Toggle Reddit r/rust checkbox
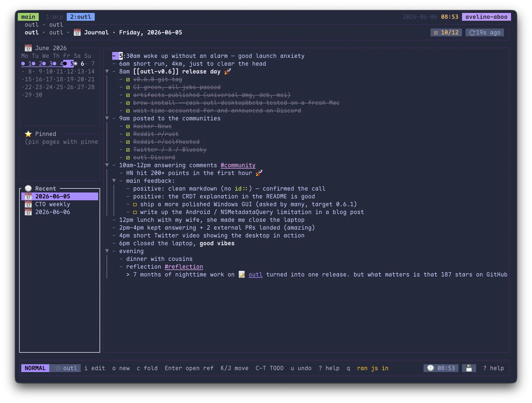This screenshot has width=532, height=403. coord(128,134)
